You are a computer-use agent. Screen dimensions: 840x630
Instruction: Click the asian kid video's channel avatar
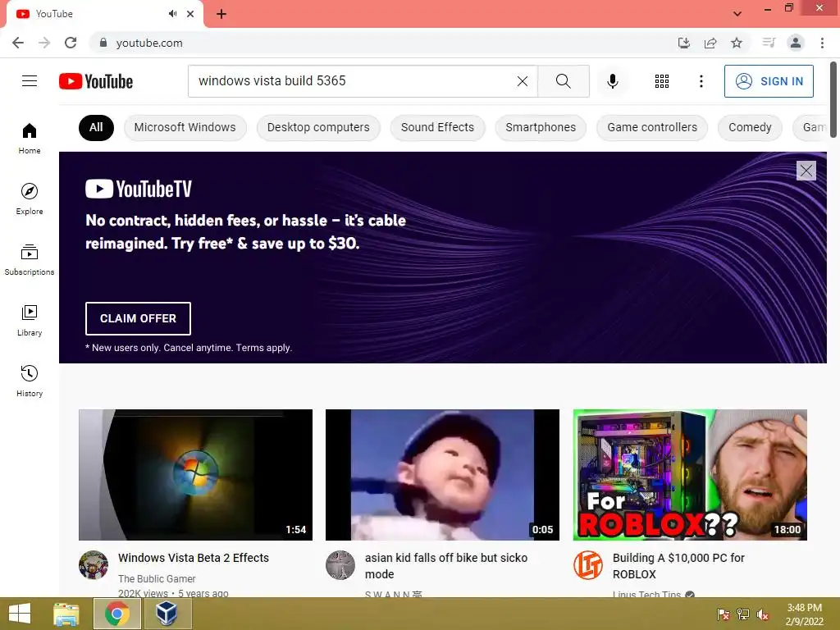click(x=340, y=565)
